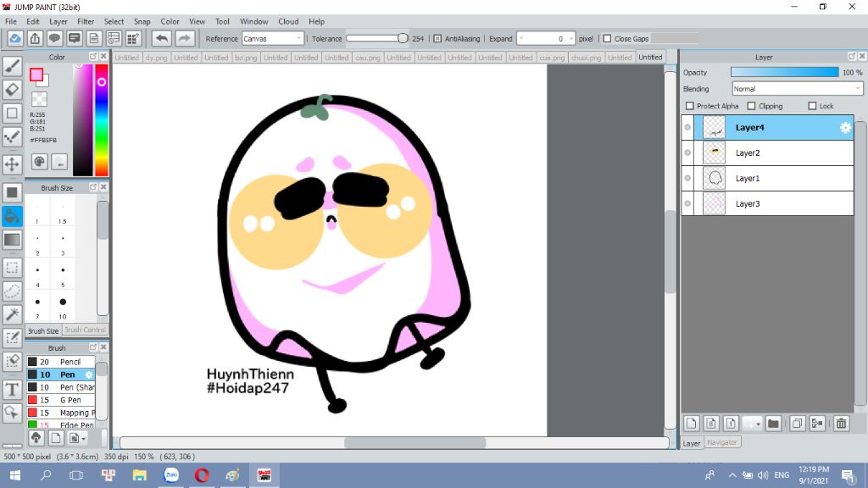This screenshot has height=488, width=868.
Task: Click the Layer4 settings gear
Action: (x=845, y=128)
